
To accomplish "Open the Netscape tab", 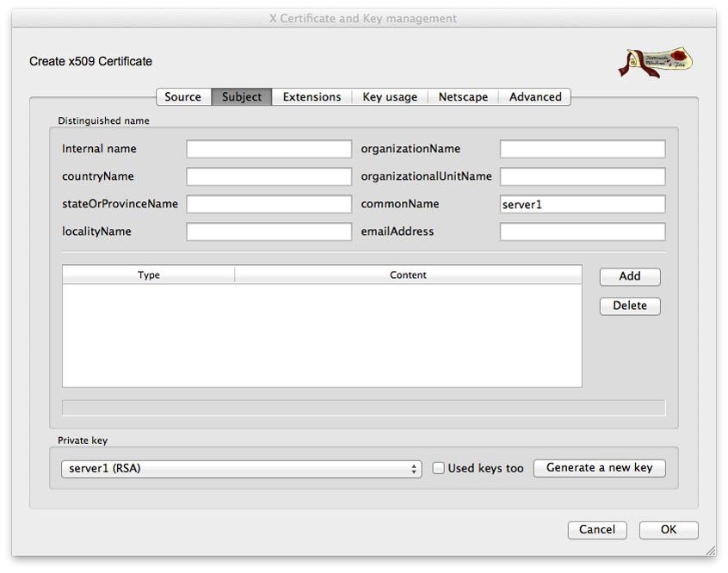I will click(x=463, y=96).
